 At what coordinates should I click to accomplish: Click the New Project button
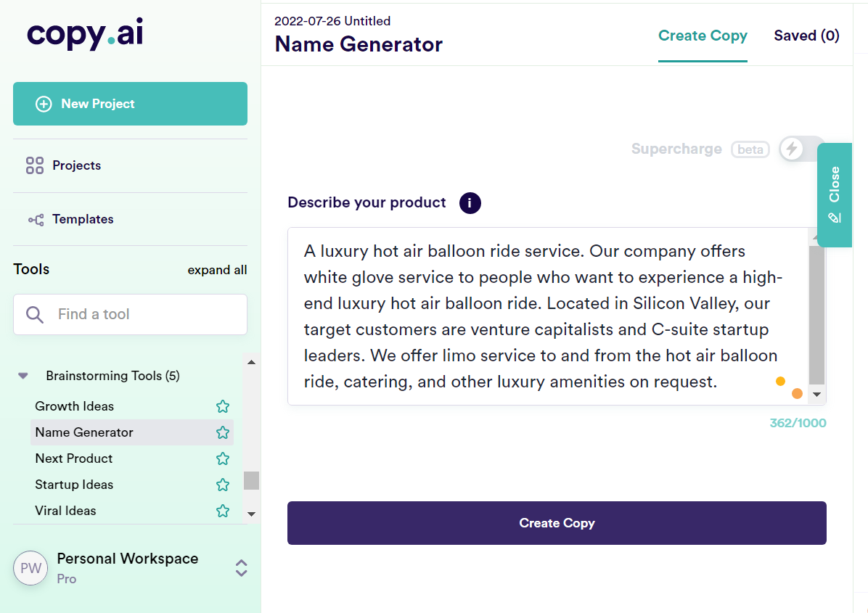pyautogui.click(x=130, y=103)
